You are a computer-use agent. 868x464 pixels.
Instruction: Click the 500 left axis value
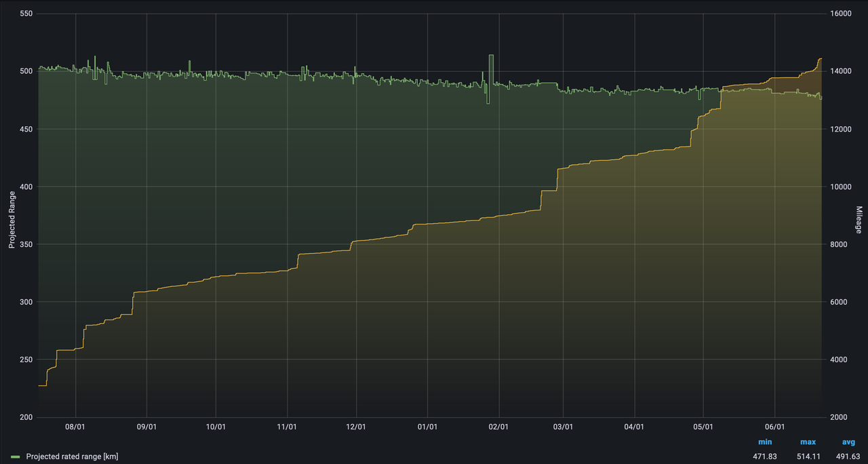(x=28, y=71)
